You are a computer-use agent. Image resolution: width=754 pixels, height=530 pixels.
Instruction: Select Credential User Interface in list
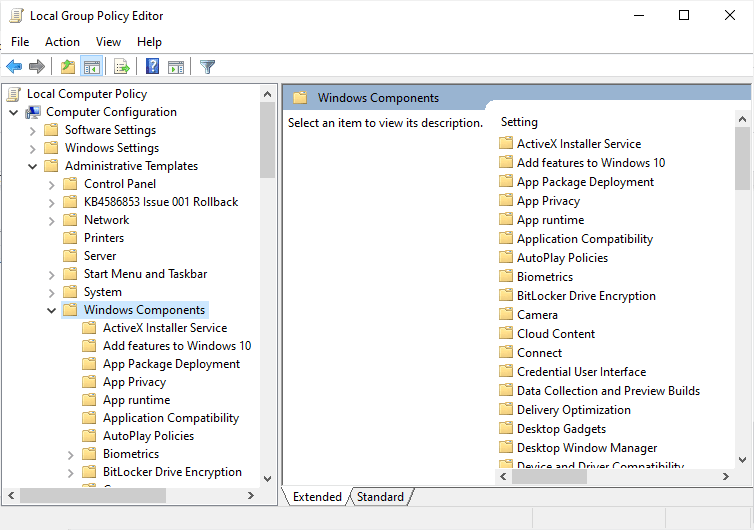click(x=581, y=372)
